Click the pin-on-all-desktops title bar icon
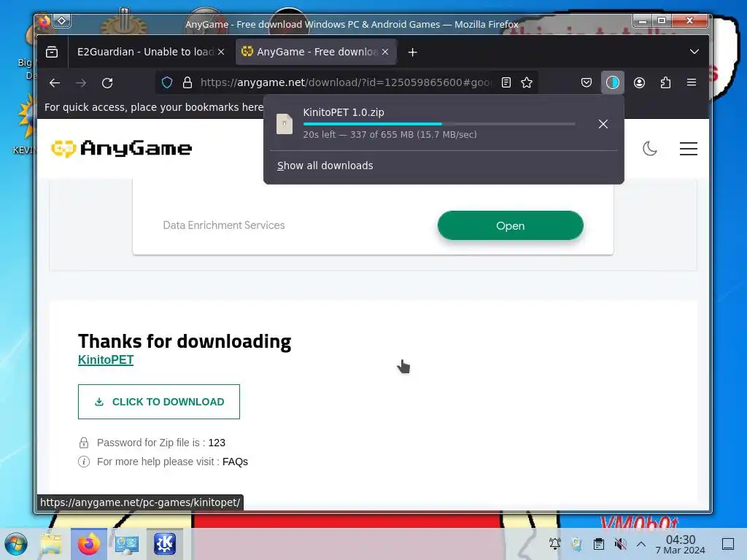Screen dimensions: 747x560 62,21
